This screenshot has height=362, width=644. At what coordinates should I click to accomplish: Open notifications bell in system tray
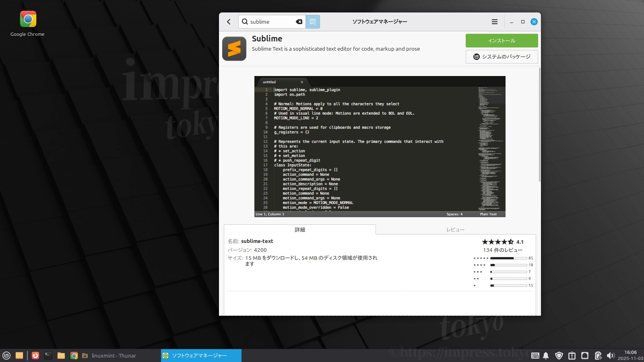pyautogui.click(x=546, y=356)
